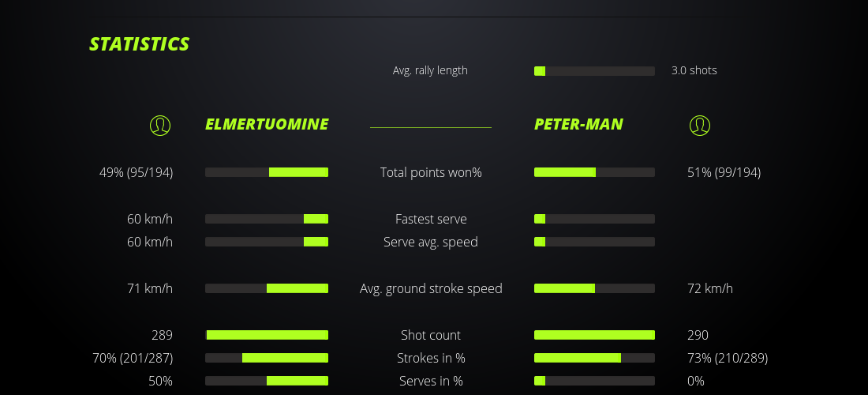The height and width of the screenshot is (395, 868).
Task: Select the 'Total points won%' label
Action: tap(431, 172)
